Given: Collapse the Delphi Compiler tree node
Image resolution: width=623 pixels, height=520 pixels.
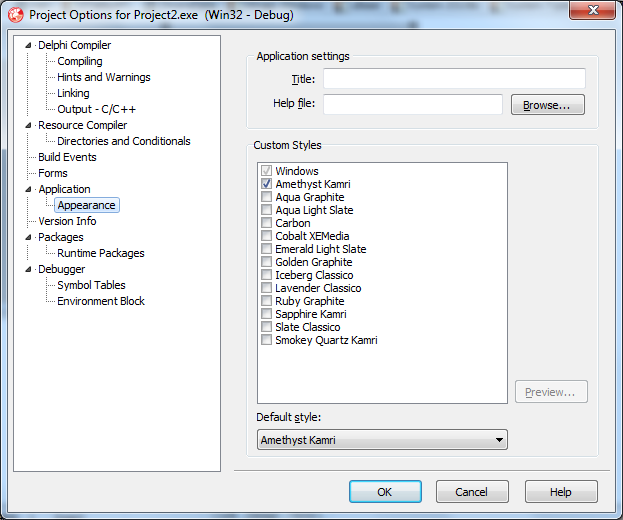Looking at the screenshot, I should coord(28,45).
